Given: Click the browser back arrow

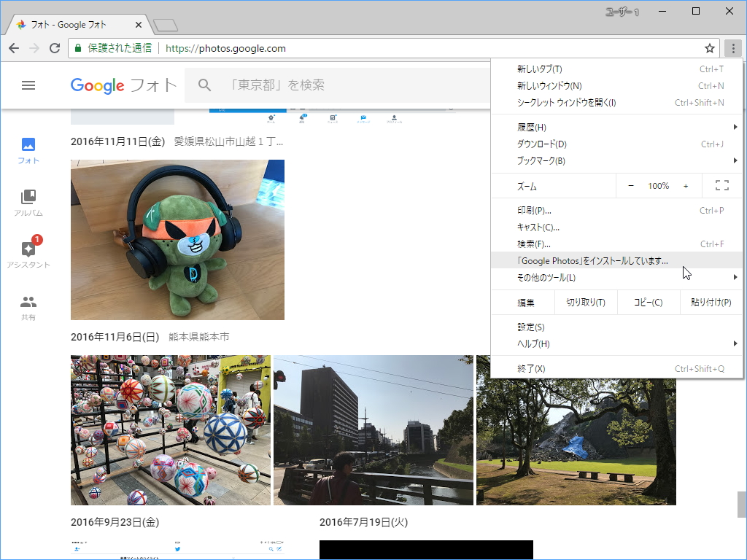Looking at the screenshot, I should (14, 48).
